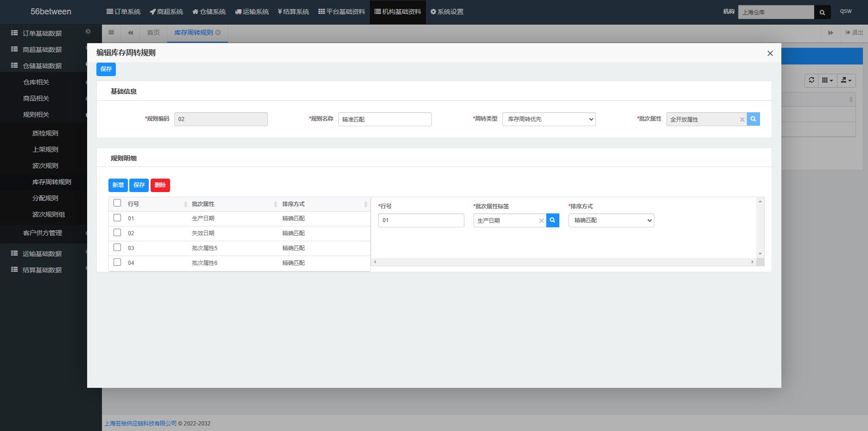This screenshot has height=431, width=868.
Task: Open batch attribute label lookup magnifier
Action: pos(552,220)
